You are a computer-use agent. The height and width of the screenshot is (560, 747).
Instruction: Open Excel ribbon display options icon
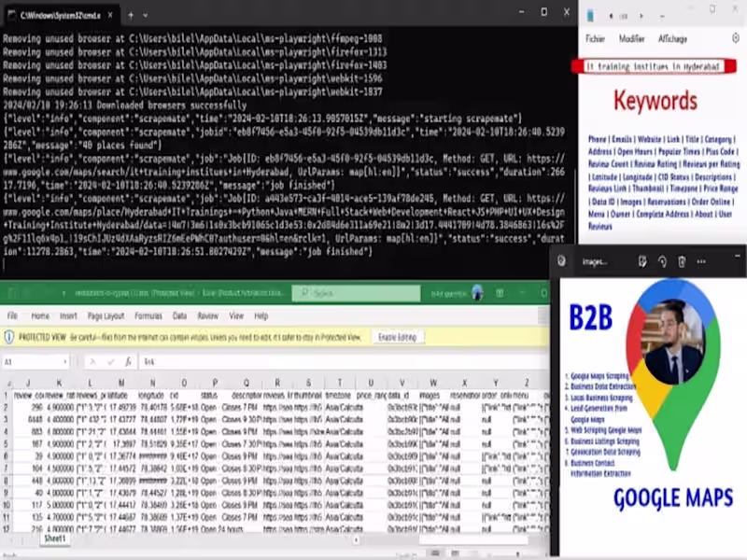click(x=500, y=293)
